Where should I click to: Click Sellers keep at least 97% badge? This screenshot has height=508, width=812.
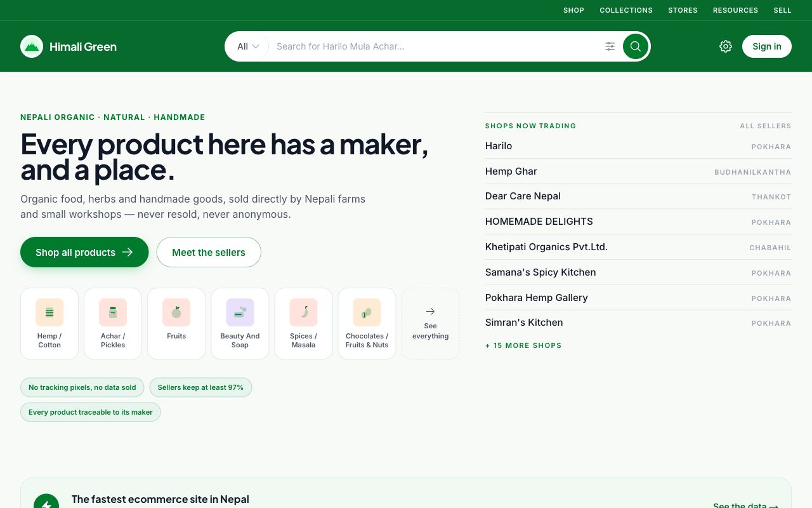pyautogui.click(x=200, y=387)
